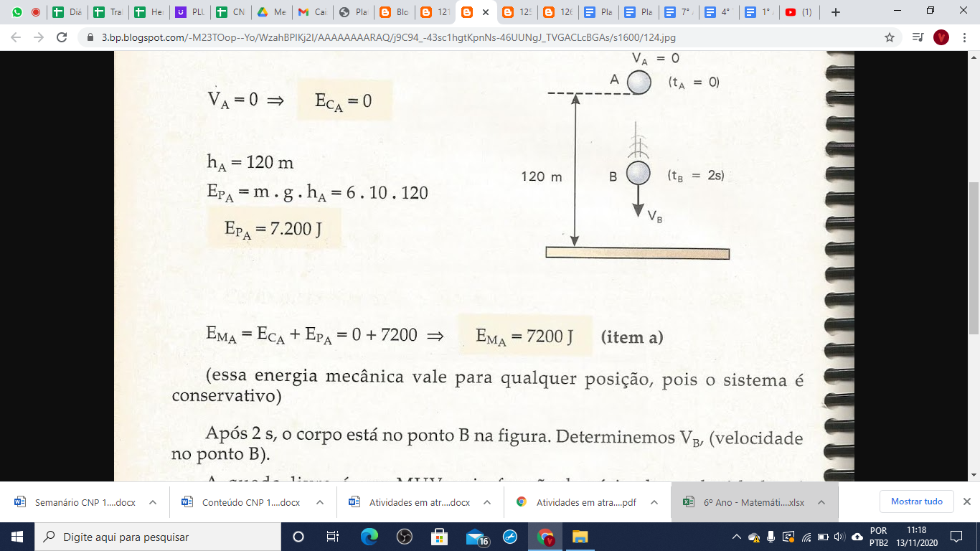
Task: Open microphone tray icon
Action: coord(771,537)
